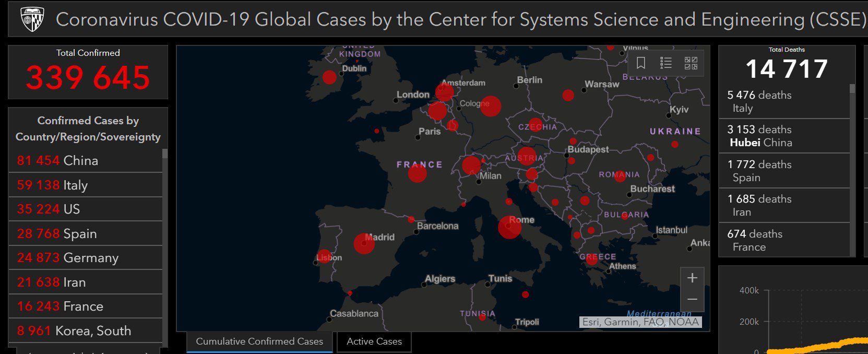Select Korea, South row in list
Viewport: 868px width, 354px height.
coord(86,331)
